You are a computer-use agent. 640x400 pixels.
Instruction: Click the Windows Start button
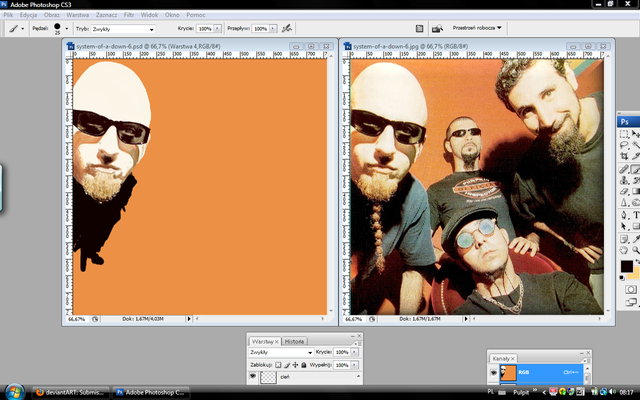(13, 390)
